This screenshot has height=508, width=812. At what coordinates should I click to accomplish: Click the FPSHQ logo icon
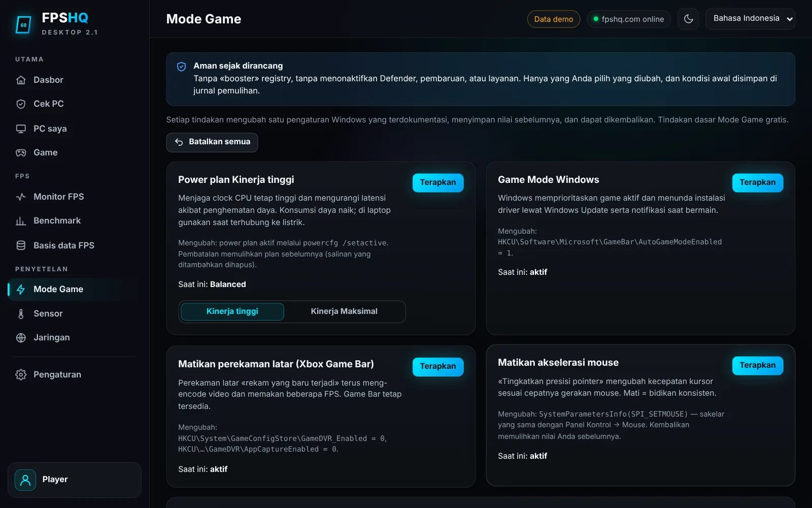23,24
